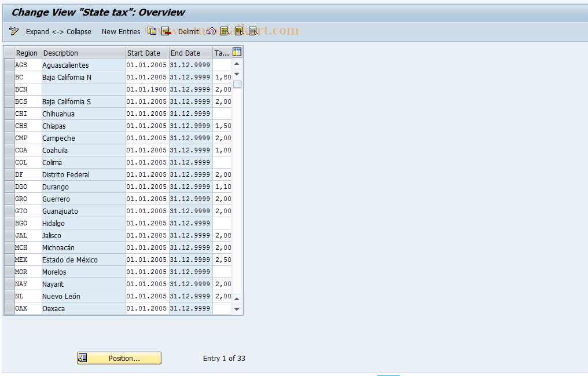The width and height of the screenshot is (588, 376).
Task: Click the Aguascalientes description cell
Action: [83, 65]
